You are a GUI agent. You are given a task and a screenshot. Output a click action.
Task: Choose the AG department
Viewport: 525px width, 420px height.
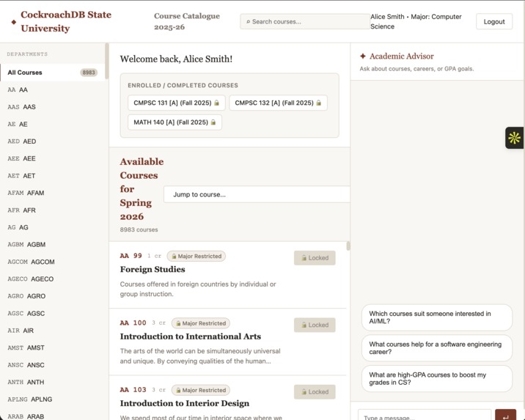click(x=53, y=227)
